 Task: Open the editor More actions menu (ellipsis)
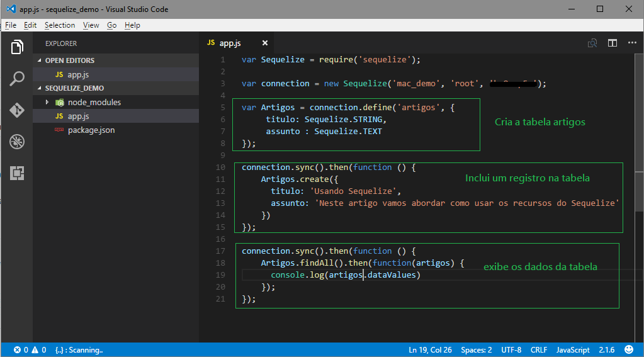[x=632, y=43]
